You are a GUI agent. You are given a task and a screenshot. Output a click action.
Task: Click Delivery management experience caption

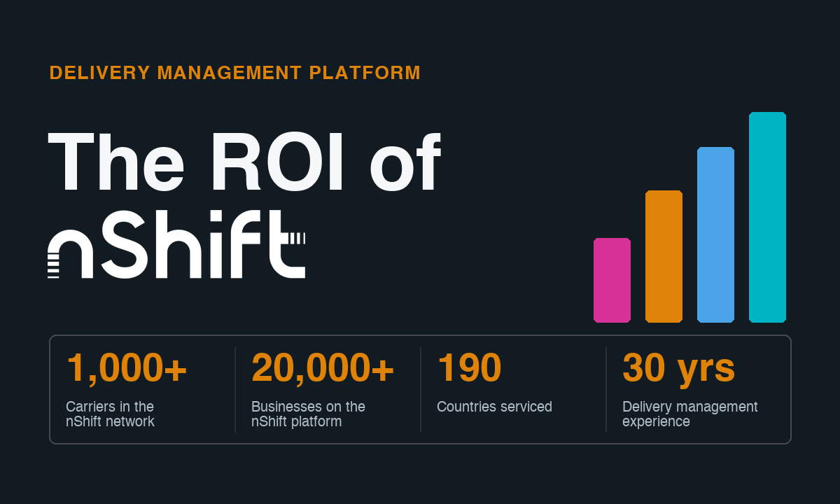690,414
